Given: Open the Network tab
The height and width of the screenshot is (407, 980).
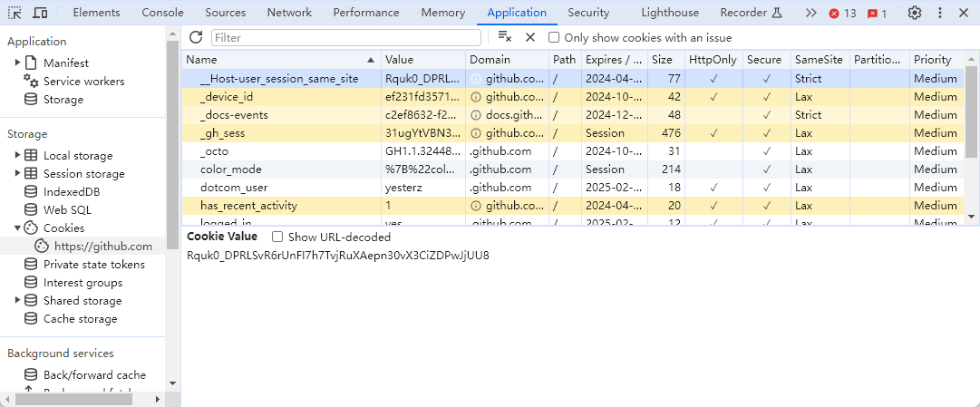Looking at the screenshot, I should tap(289, 13).
